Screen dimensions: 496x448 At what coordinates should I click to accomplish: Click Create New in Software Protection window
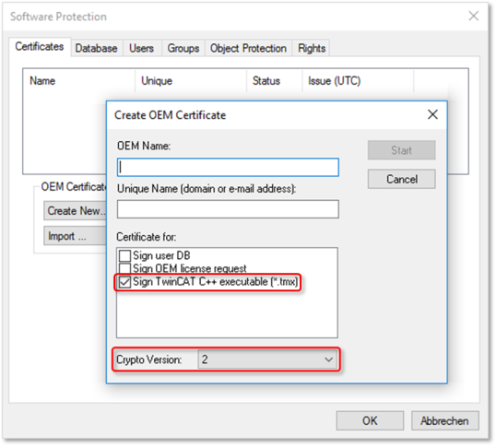coord(75,211)
